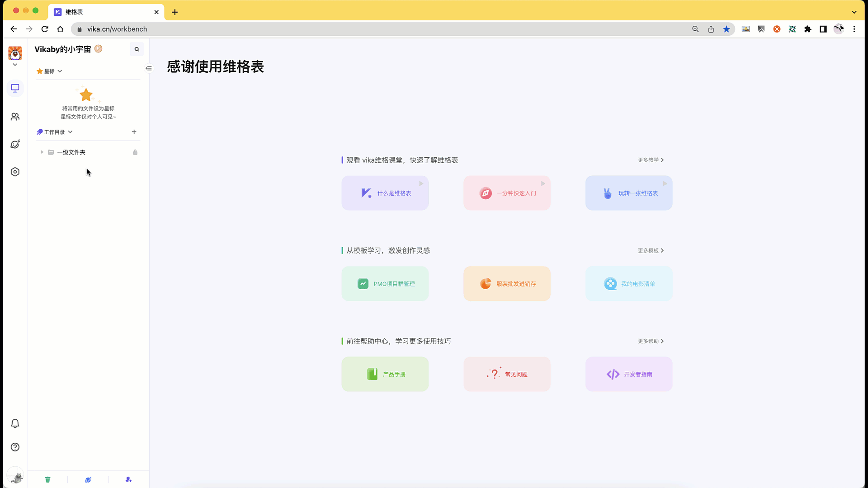The width and height of the screenshot is (868, 488).
Task: Click the 更多帮助 link
Action: (x=651, y=341)
